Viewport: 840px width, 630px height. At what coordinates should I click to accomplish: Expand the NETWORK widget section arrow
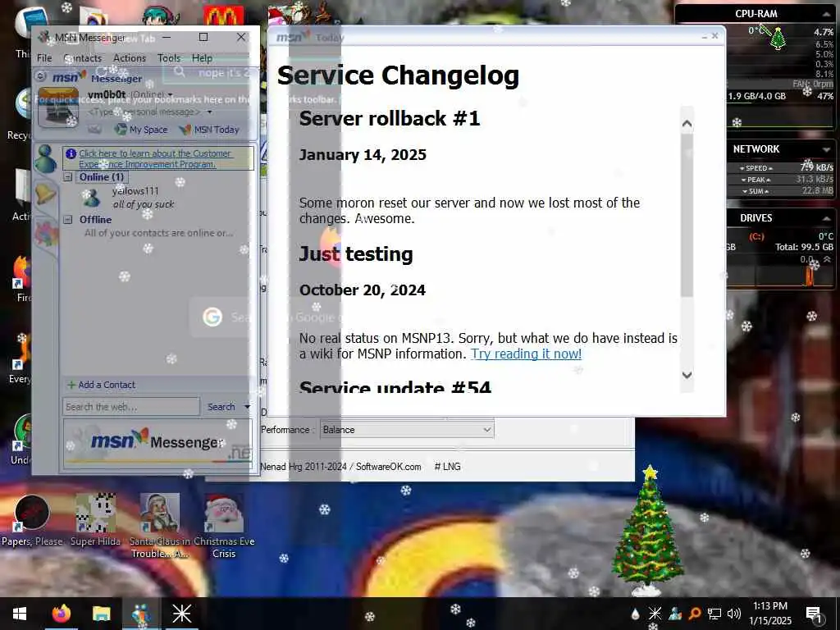[826, 149]
